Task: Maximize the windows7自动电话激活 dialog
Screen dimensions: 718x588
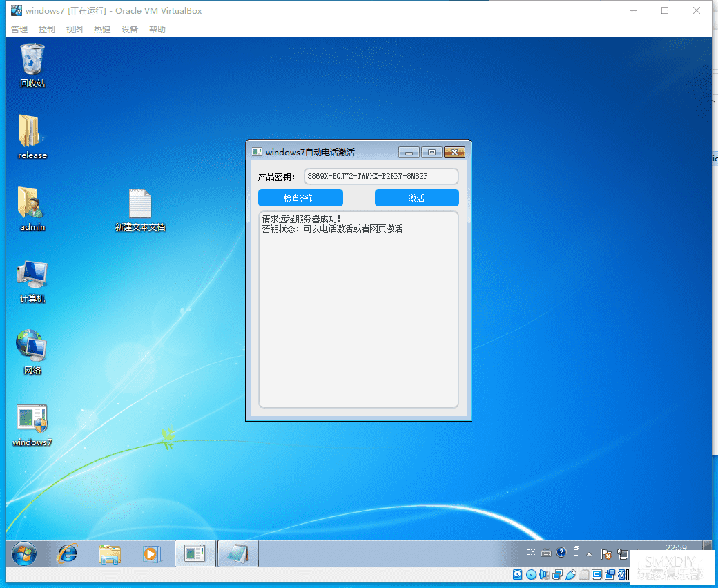Action: [431, 153]
